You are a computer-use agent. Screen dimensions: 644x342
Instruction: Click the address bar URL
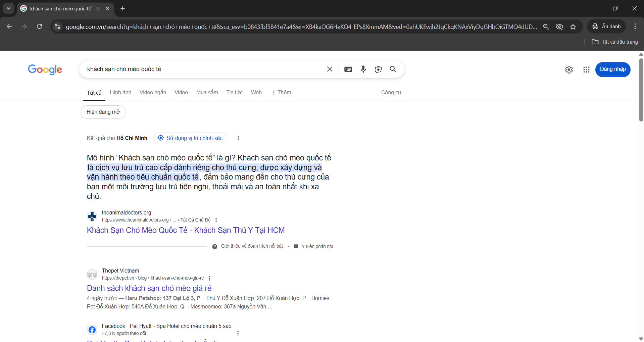tap(301, 27)
